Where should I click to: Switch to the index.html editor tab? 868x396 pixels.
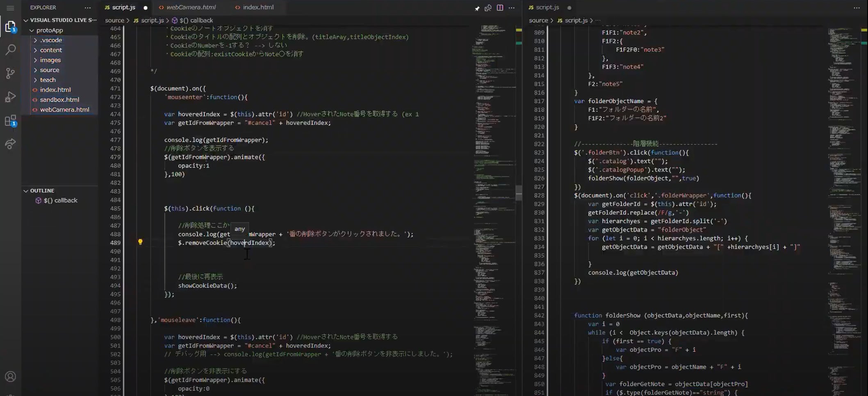(258, 7)
